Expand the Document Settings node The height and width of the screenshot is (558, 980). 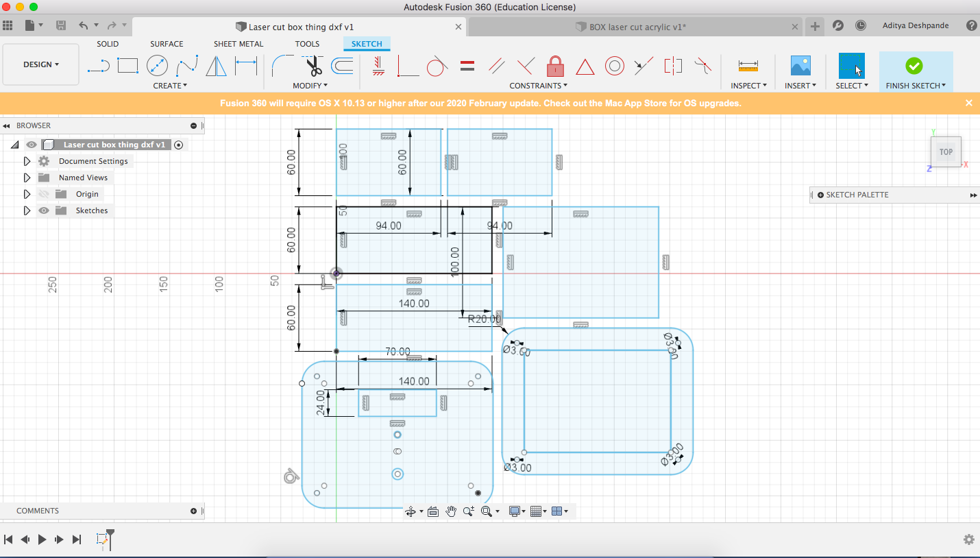point(27,161)
